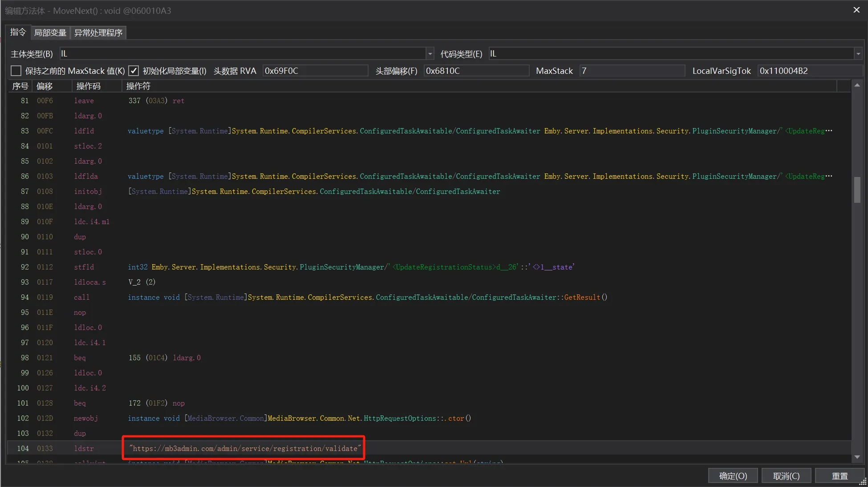The image size is (868, 487).
Task: Open the 异常处理程序 tab
Action: coord(98,32)
